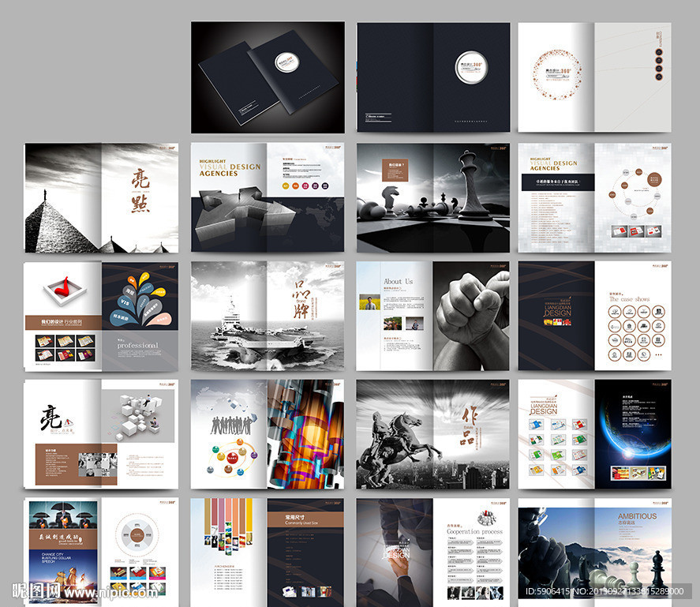Select the chess pieces black-and-white spread
The height and width of the screenshot is (607, 700).
click(433, 198)
